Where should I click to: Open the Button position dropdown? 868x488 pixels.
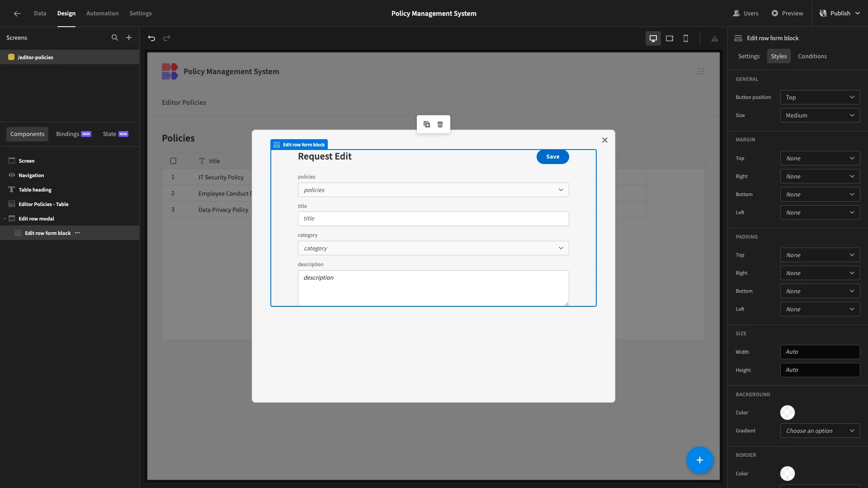click(x=820, y=98)
